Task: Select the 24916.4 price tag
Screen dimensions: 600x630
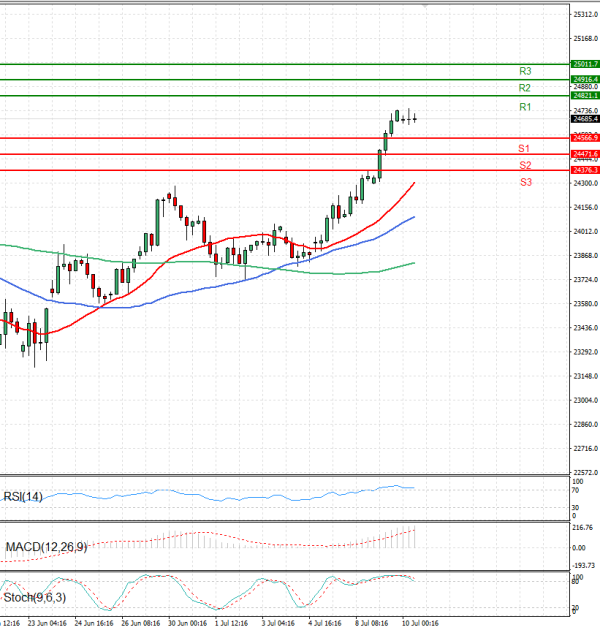Action: pos(585,80)
